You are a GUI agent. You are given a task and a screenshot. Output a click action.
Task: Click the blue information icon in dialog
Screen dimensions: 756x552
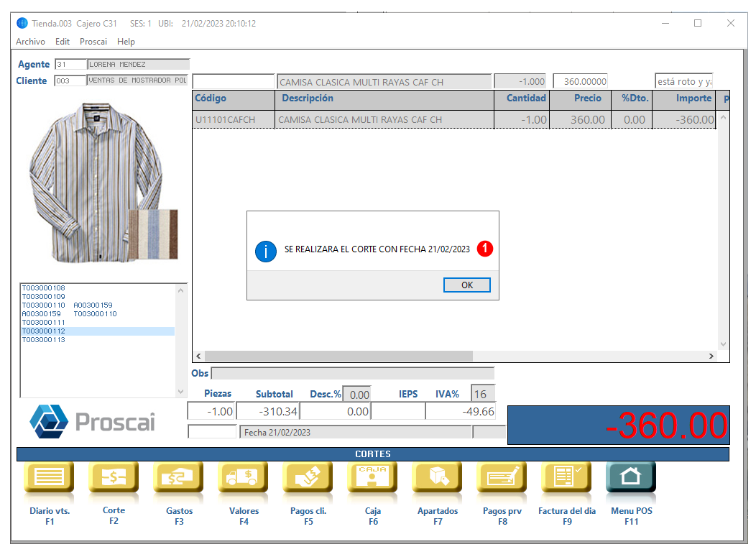(266, 251)
